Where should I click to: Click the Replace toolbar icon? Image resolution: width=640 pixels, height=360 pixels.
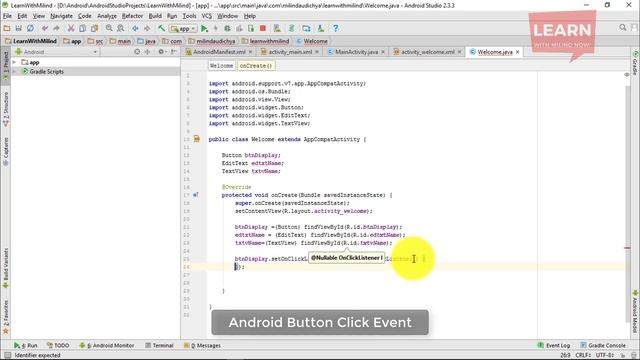pos(121,28)
